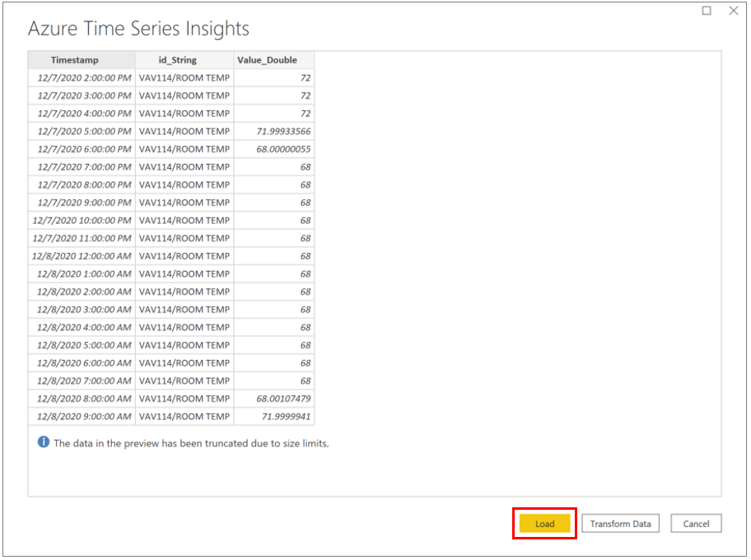Maximize the Azure Time Series Insights window
The image size is (751, 560).
point(707,11)
